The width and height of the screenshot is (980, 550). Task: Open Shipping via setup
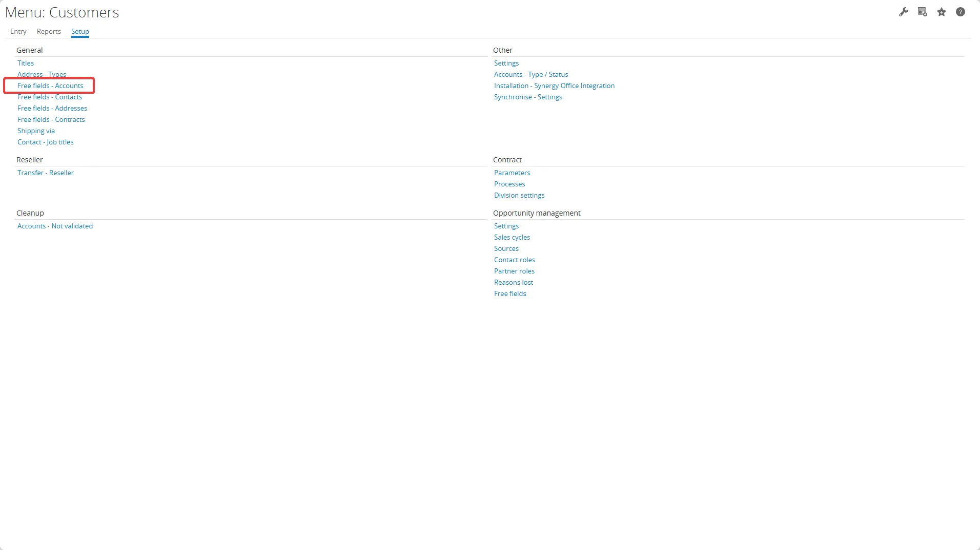click(x=36, y=131)
